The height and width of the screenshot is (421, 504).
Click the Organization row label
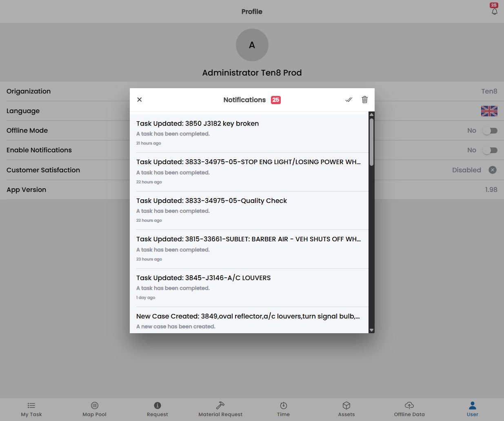[x=29, y=91]
